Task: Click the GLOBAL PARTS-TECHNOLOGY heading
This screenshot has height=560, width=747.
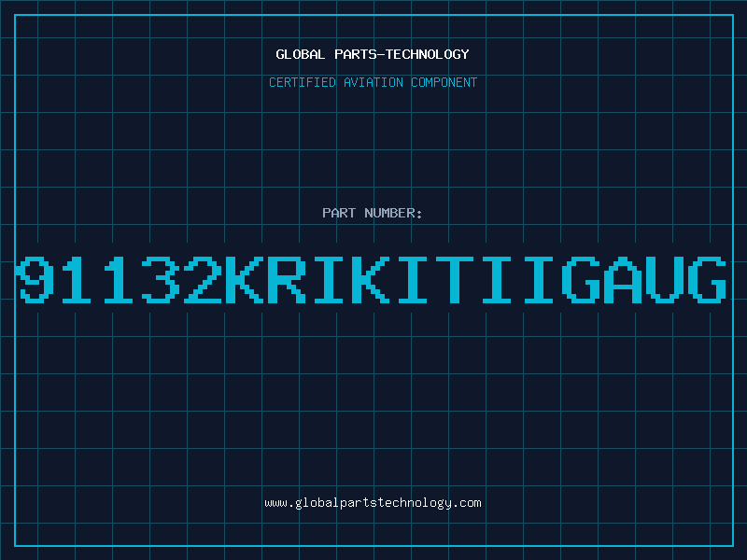Action: tap(373, 54)
